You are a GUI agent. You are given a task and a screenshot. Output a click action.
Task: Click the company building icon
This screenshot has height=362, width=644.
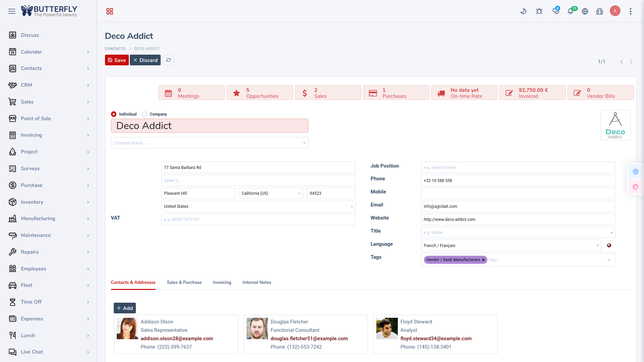pos(600,11)
